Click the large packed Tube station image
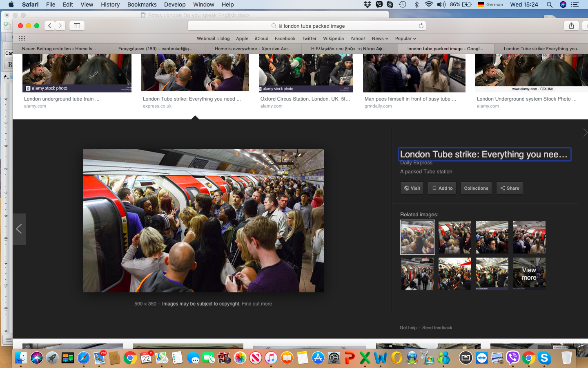 [203, 221]
